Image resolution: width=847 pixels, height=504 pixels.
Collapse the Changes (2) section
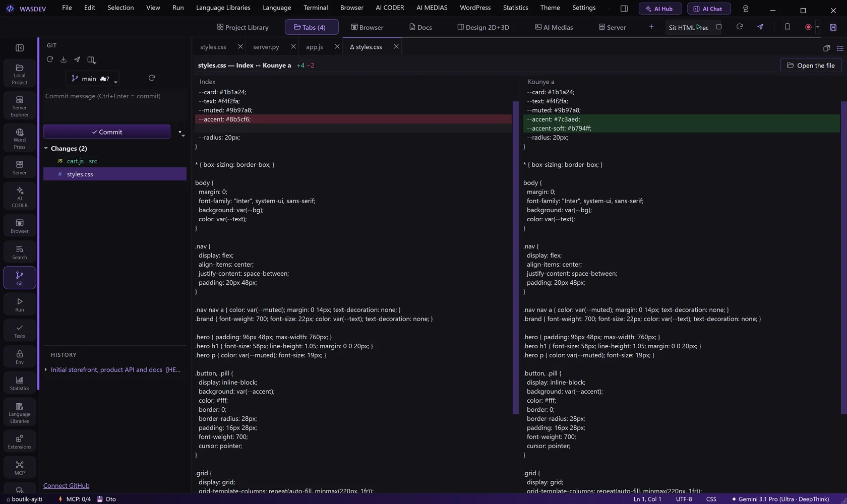[x=46, y=149]
